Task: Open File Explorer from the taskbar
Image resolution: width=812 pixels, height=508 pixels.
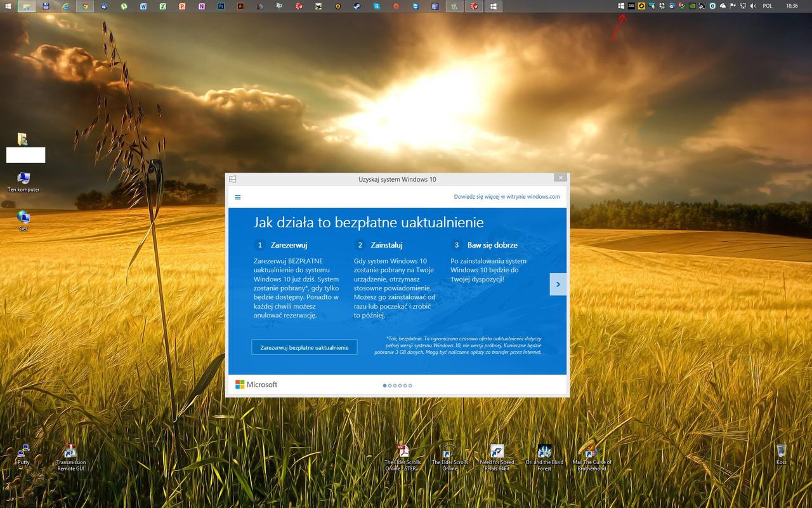Action: [27, 6]
